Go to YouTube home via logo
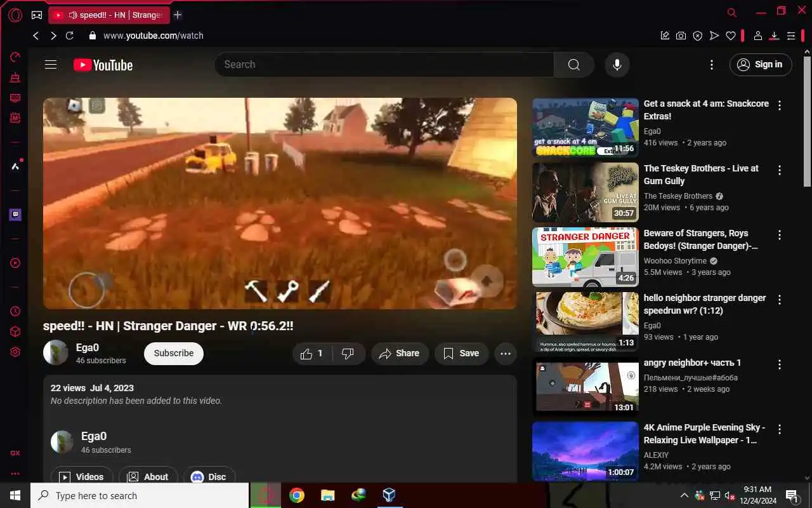This screenshot has width=812, height=508. [x=103, y=65]
